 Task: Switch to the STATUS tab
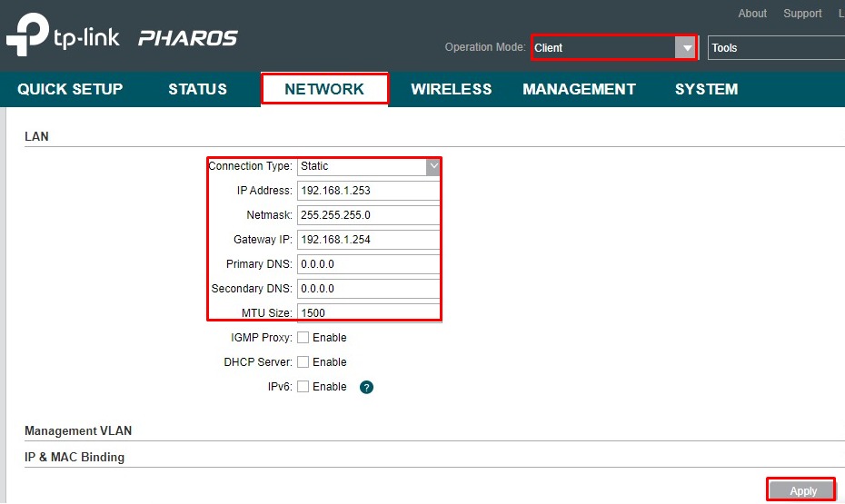pos(198,89)
